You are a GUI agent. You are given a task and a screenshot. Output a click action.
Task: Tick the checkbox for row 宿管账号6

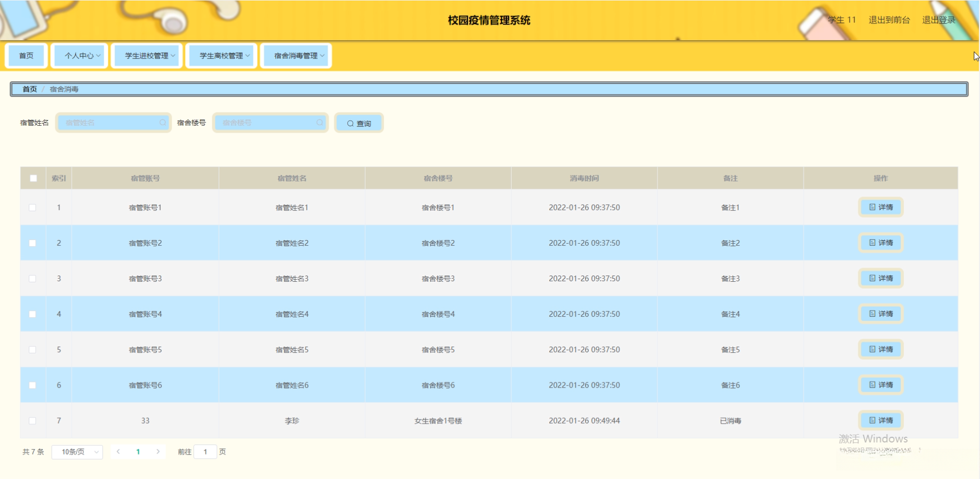pyautogui.click(x=32, y=385)
